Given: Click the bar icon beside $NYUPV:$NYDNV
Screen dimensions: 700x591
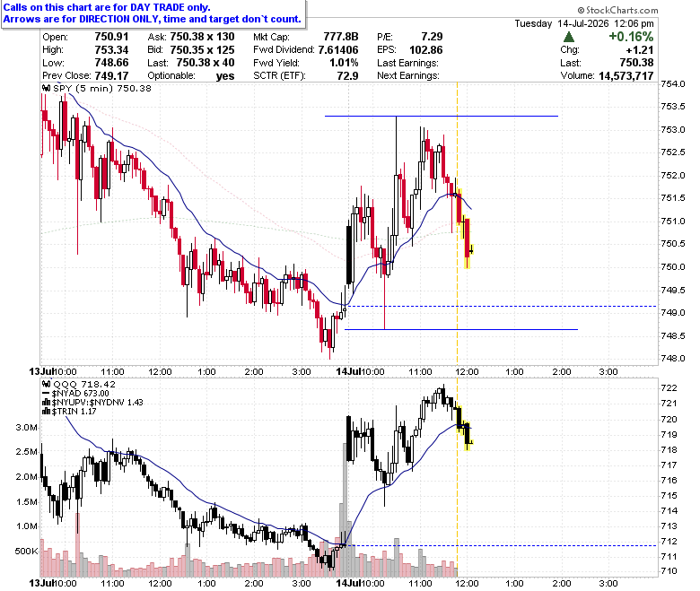Looking at the screenshot, I should pos(46,403).
